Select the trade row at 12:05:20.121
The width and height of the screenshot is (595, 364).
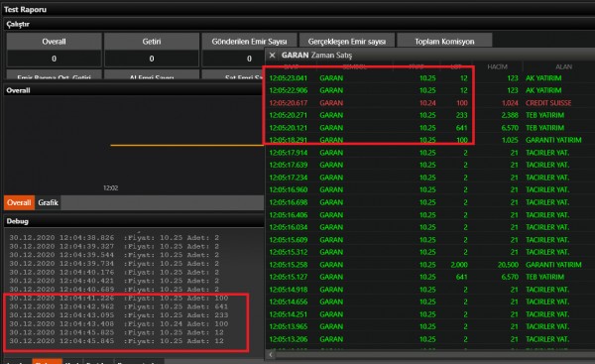[430, 128]
